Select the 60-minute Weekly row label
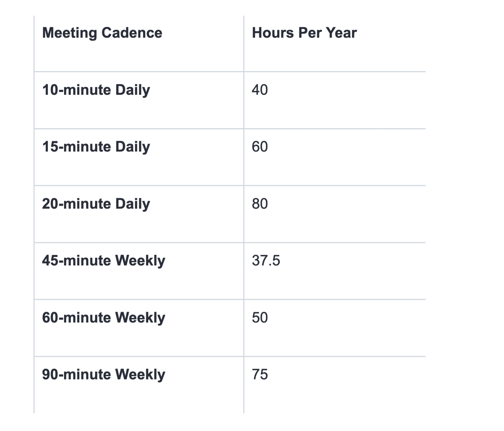504x431 pixels. pyautogui.click(x=104, y=318)
